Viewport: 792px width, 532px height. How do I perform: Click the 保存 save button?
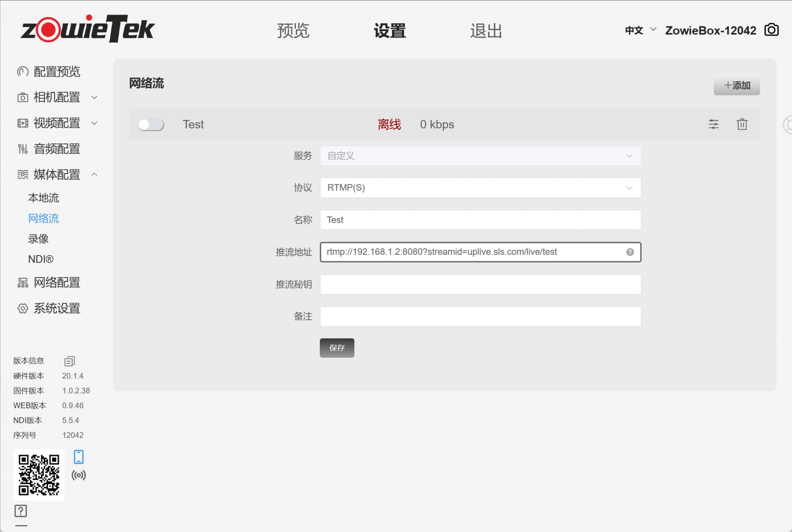(337, 348)
